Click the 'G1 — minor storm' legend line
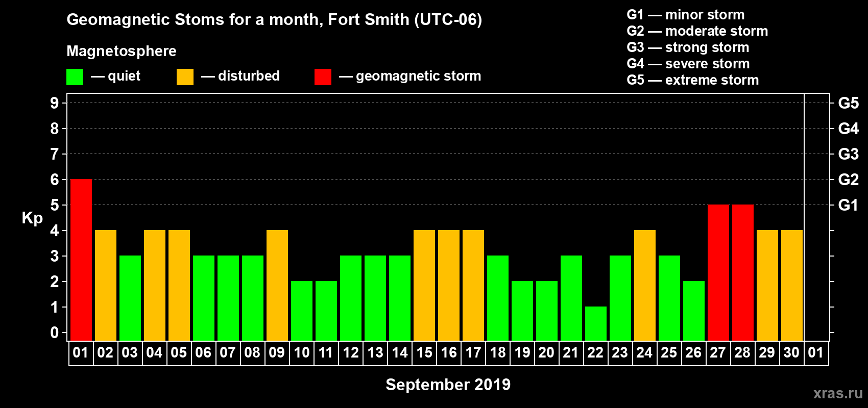 click(686, 15)
